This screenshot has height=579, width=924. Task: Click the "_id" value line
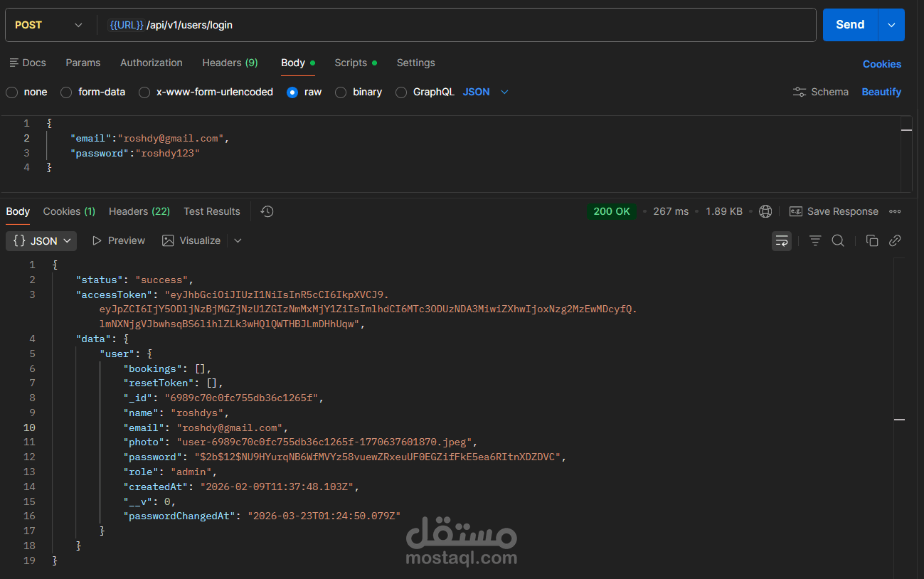point(223,398)
